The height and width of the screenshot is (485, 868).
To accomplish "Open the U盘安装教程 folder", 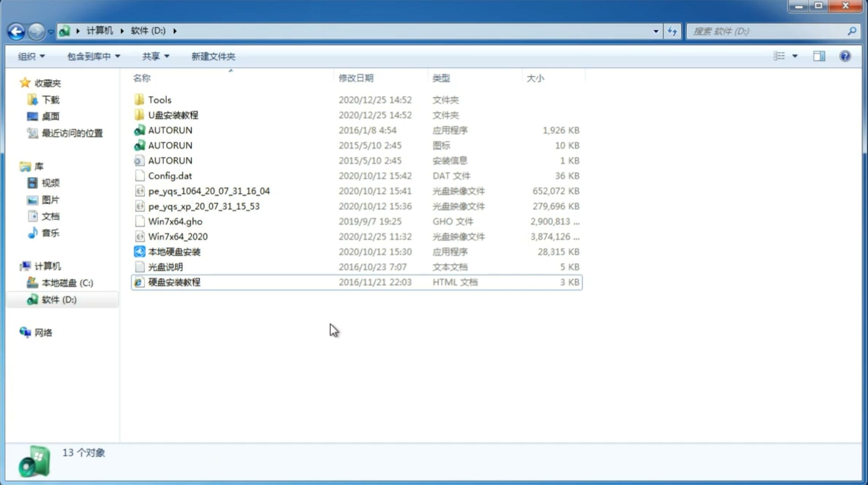I will tap(173, 115).
